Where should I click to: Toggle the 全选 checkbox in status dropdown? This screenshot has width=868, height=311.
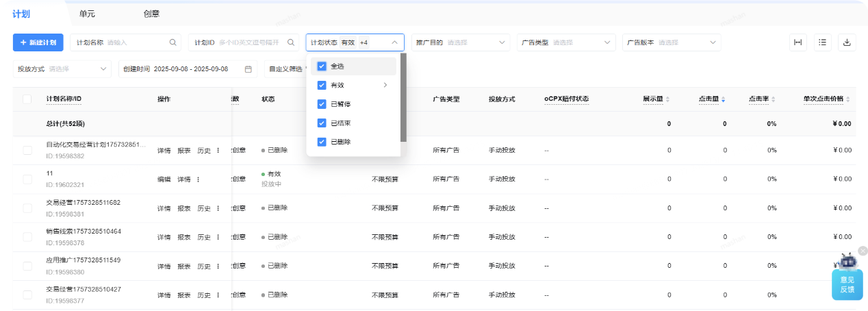tap(322, 66)
